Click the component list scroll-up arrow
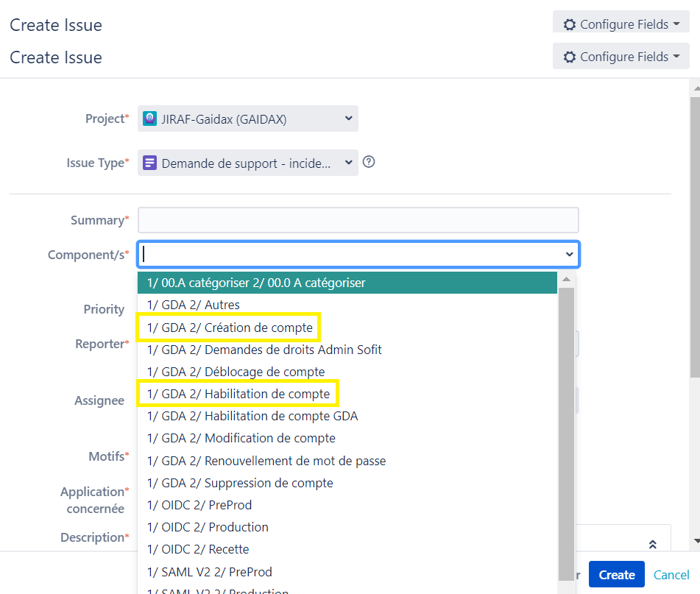 pyautogui.click(x=566, y=280)
